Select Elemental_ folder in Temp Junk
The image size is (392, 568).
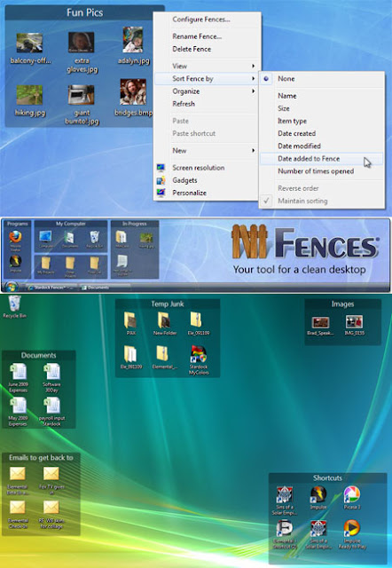coord(162,353)
